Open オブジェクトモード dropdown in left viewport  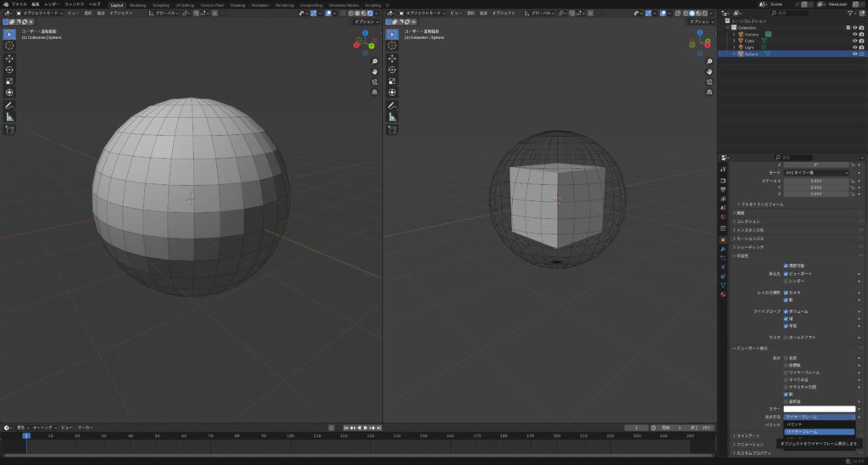click(40, 13)
